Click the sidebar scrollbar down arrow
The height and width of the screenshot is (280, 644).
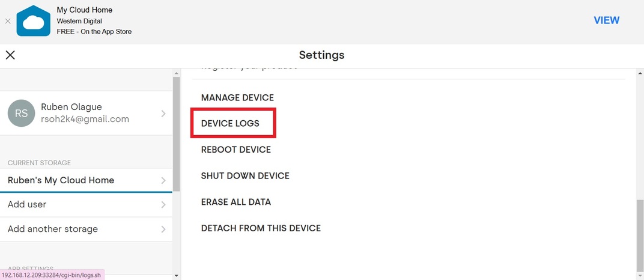176,275
